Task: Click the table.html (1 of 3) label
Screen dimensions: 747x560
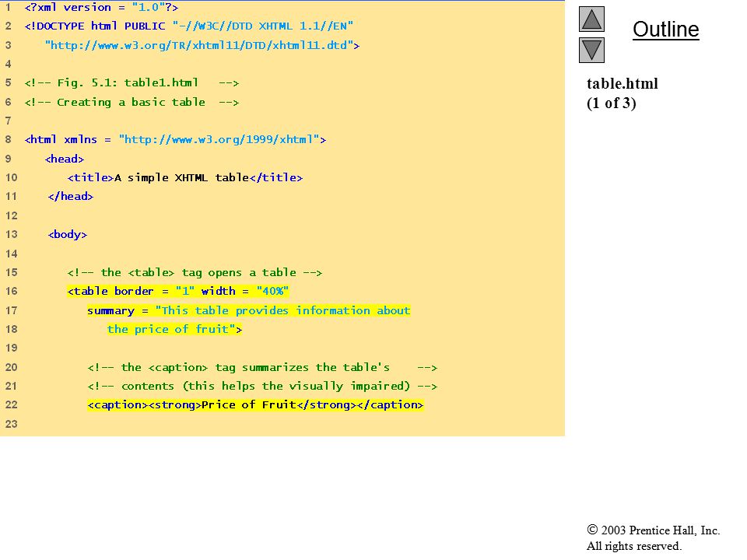Action: (622, 93)
